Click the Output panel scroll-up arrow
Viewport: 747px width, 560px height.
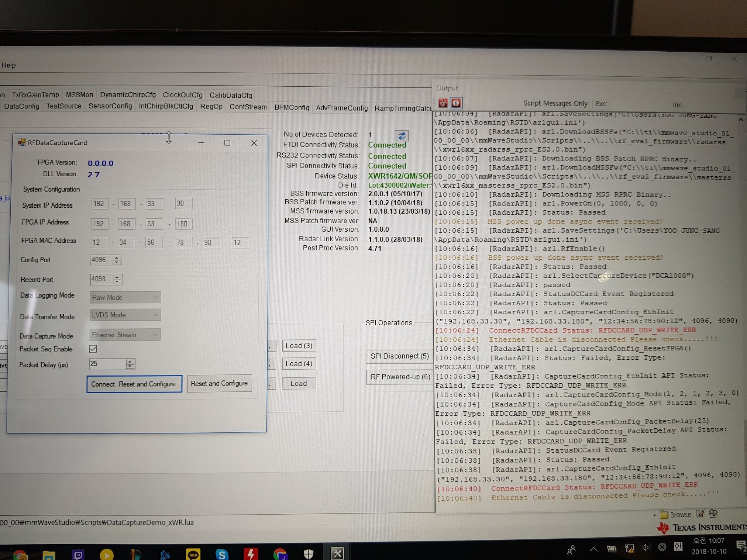tap(740, 120)
